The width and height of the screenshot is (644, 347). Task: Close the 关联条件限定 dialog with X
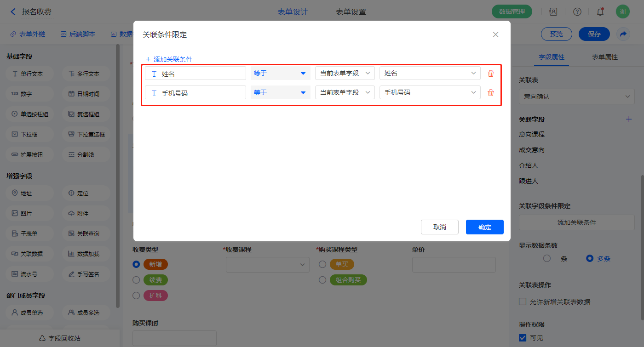click(495, 34)
